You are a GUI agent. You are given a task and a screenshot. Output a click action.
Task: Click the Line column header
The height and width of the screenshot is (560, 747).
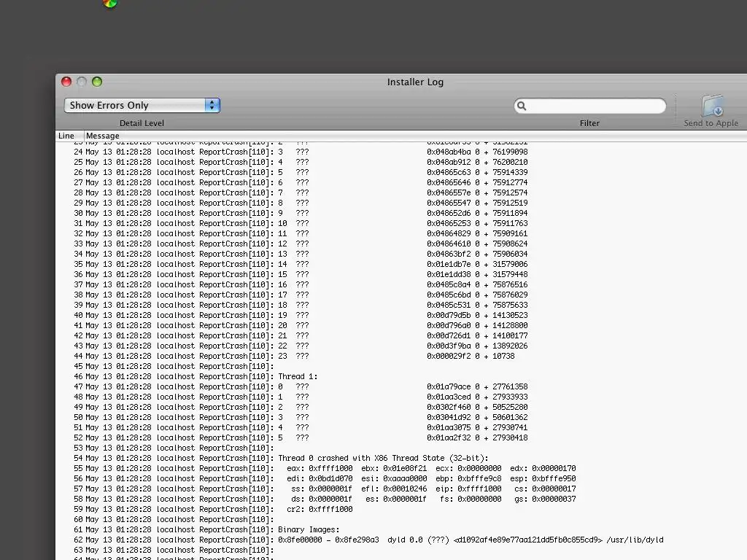[66, 136]
